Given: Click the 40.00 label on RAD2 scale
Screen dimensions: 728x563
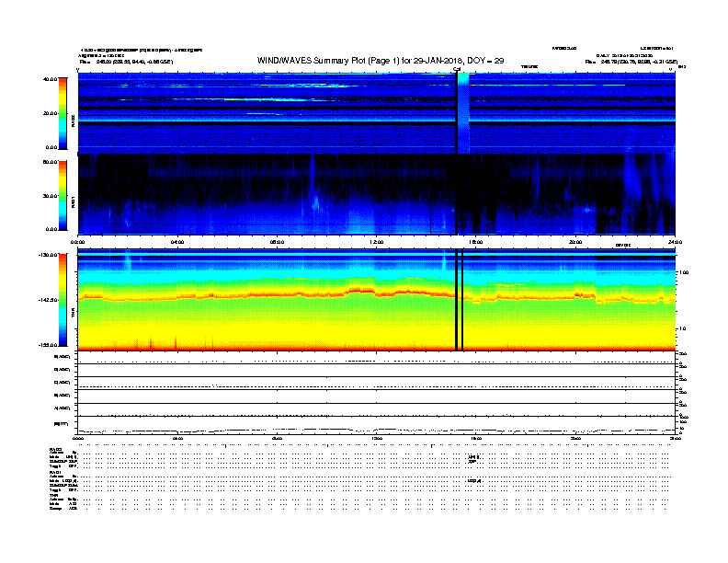Looking at the screenshot, I should (50, 79).
